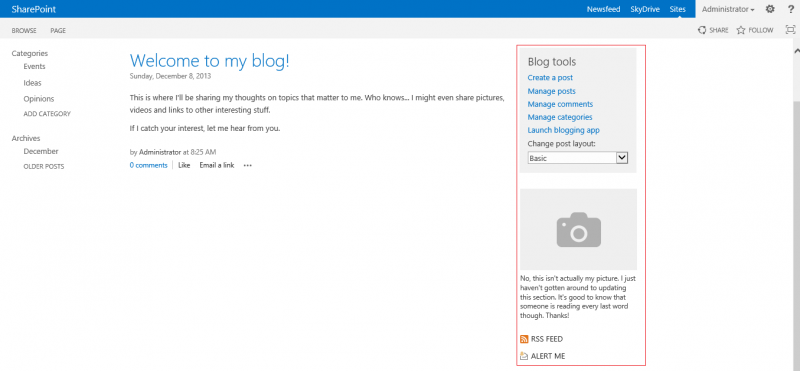Screen dimensions: 800x371
Task: Open the Administrator account dropdown
Action: click(x=728, y=9)
